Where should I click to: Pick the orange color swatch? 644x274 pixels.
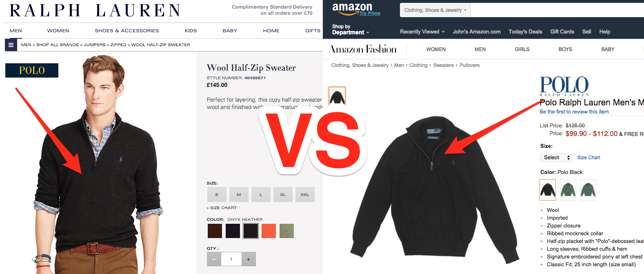(x=269, y=231)
